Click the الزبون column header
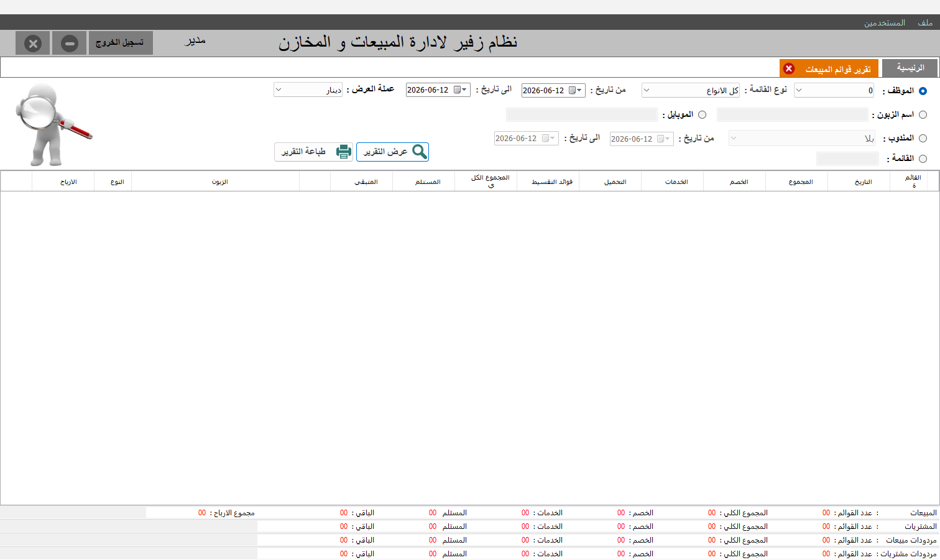940x560 pixels. click(x=215, y=181)
